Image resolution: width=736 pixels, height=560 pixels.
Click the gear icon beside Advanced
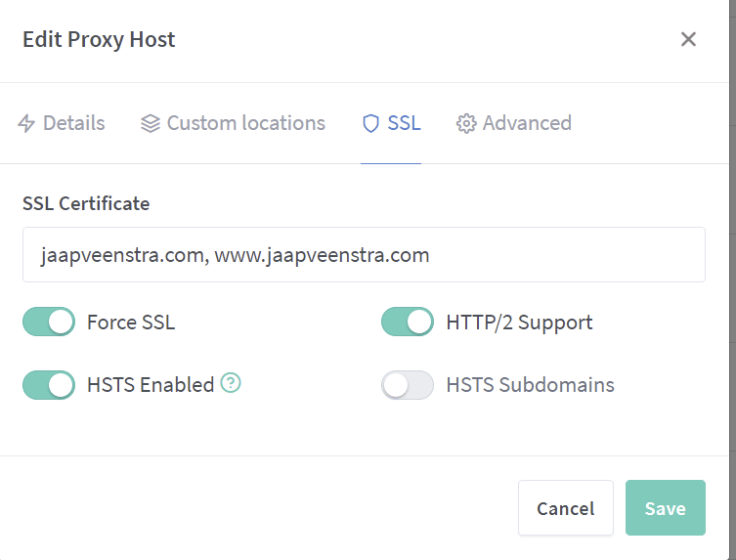point(466,124)
